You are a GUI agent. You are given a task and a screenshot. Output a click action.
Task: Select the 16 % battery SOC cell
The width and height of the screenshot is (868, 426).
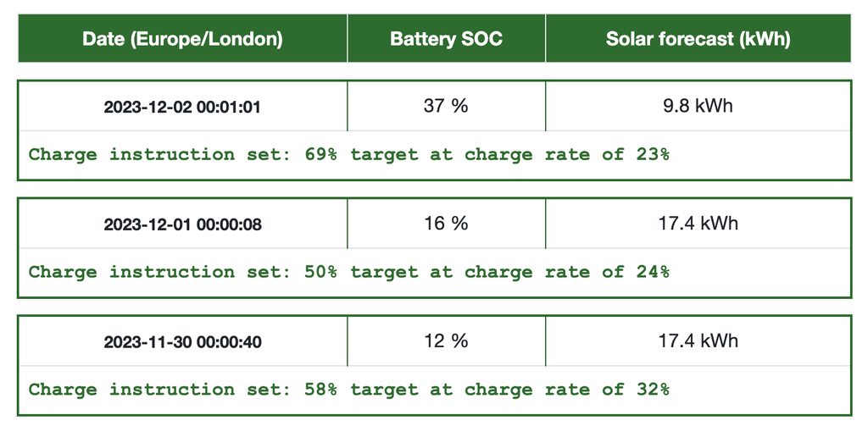[446, 224]
